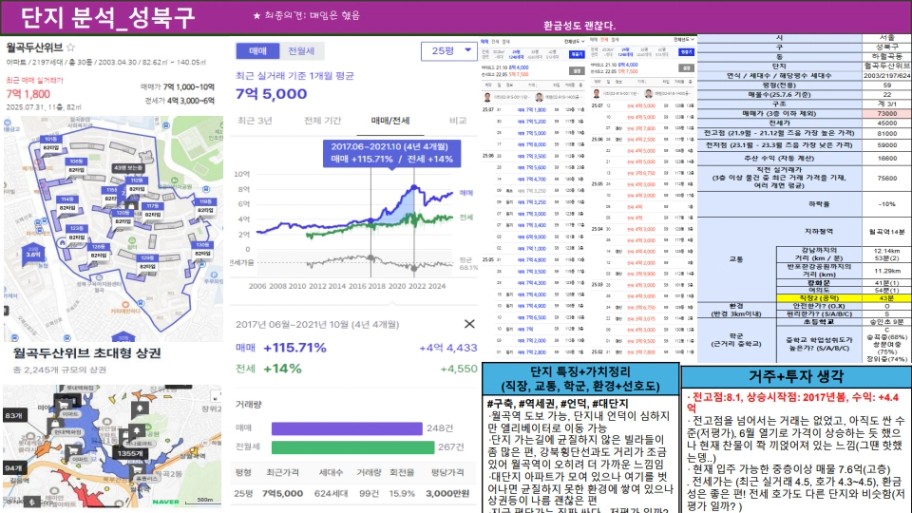Click blue button in left 매매 listing panel
Viewport: 912px width, 513px height.
[576, 54]
